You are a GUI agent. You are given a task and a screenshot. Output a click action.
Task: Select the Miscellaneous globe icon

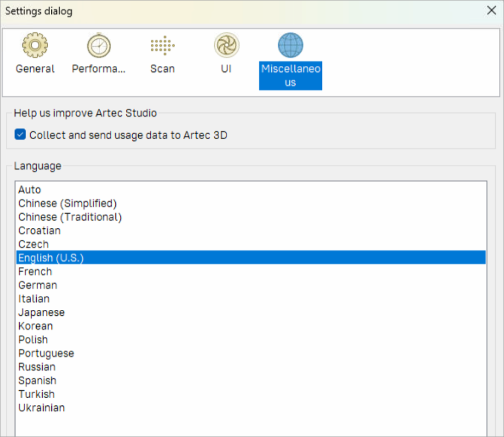(291, 45)
